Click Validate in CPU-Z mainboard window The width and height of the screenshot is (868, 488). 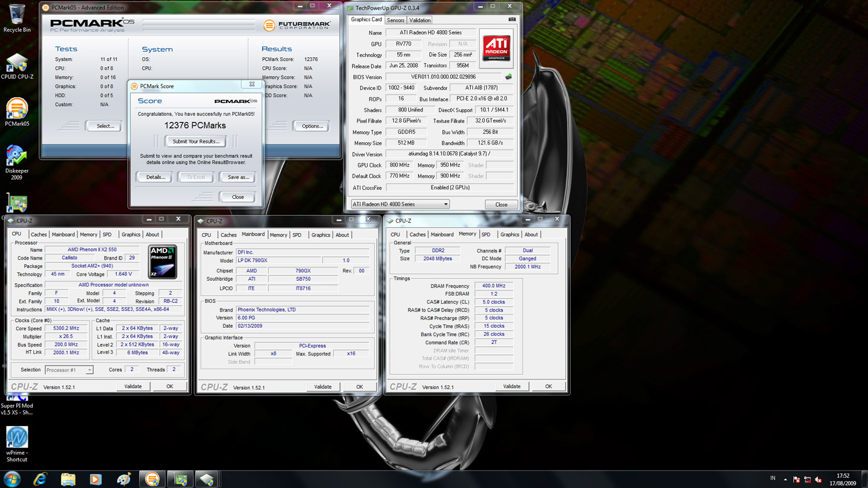(x=322, y=387)
